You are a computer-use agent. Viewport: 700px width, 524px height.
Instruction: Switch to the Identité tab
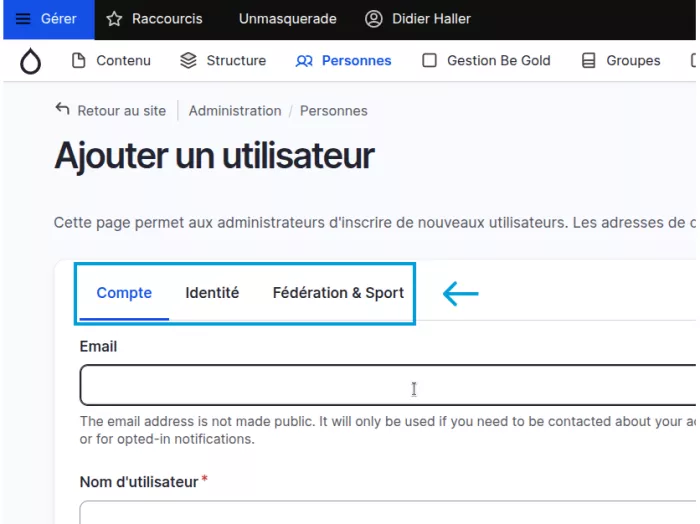(x=212, y=293)
